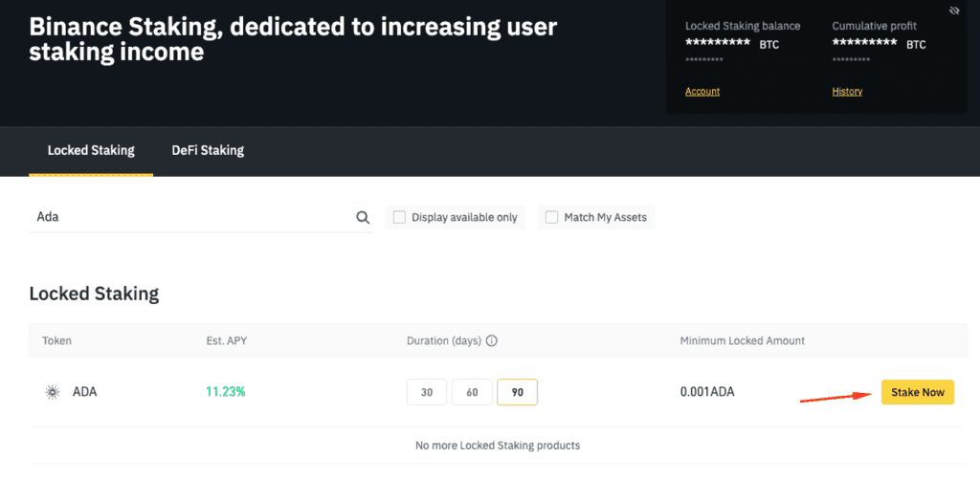Click Cumulative profit label

[875, 26]
